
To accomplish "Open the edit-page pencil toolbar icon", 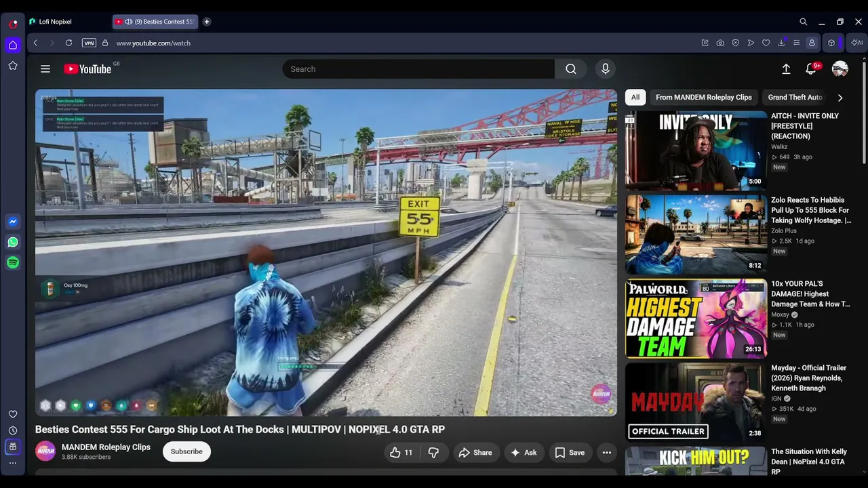I will pyautogui.click(x=705, y=43).
